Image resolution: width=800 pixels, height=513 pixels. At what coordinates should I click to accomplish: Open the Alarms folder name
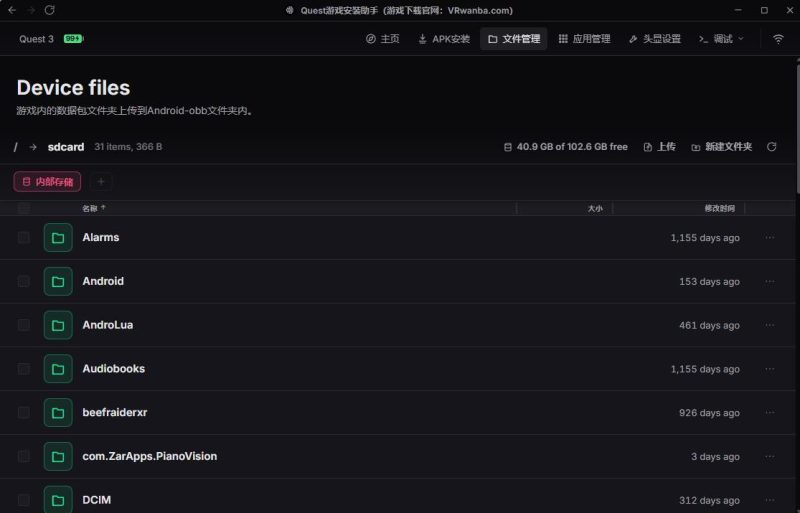click(101, 237)
